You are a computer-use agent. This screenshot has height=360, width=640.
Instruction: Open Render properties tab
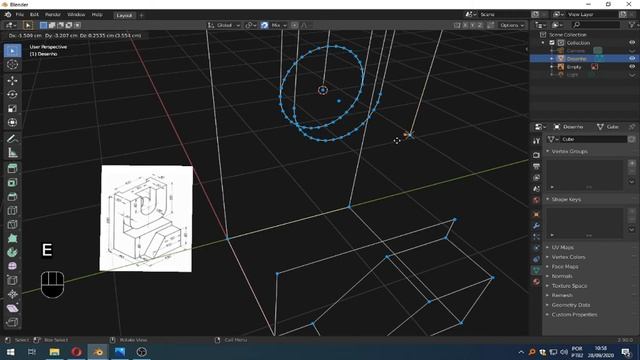click(536, 155)
